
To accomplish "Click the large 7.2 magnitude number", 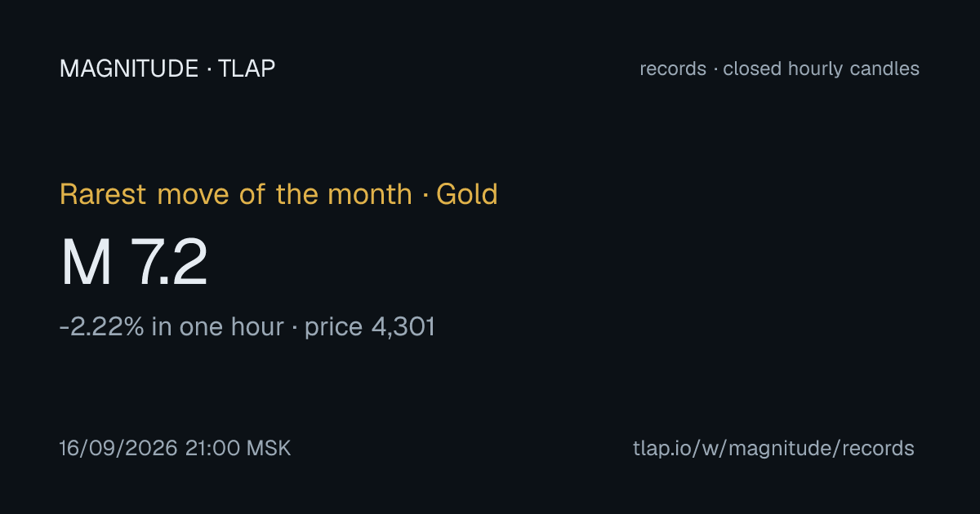I will pyautogui.click(x=169, y=263).
